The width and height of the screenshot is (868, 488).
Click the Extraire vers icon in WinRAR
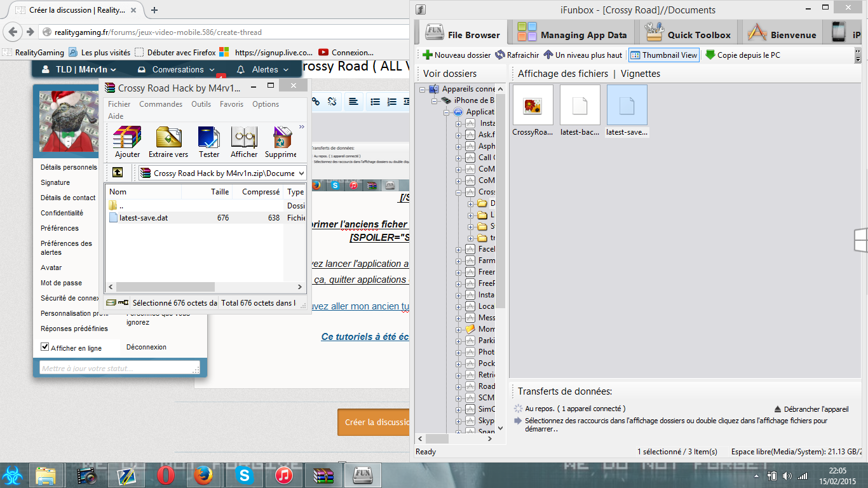tap(168, 142)
